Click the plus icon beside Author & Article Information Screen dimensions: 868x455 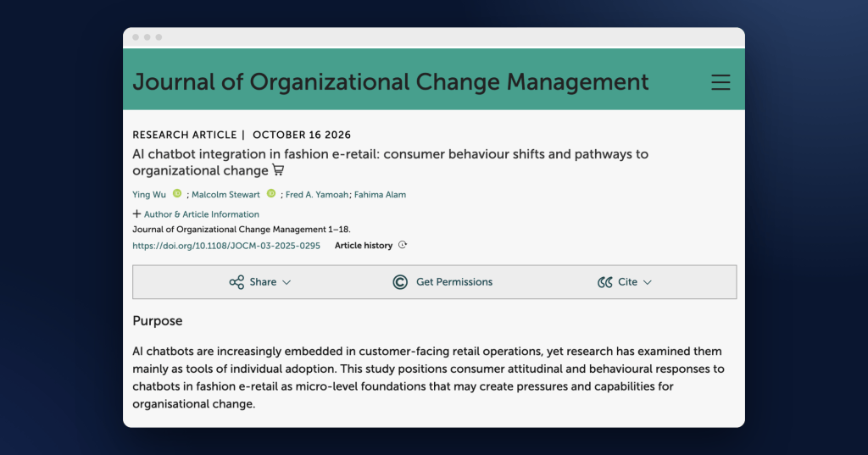(x=136, y=214)
